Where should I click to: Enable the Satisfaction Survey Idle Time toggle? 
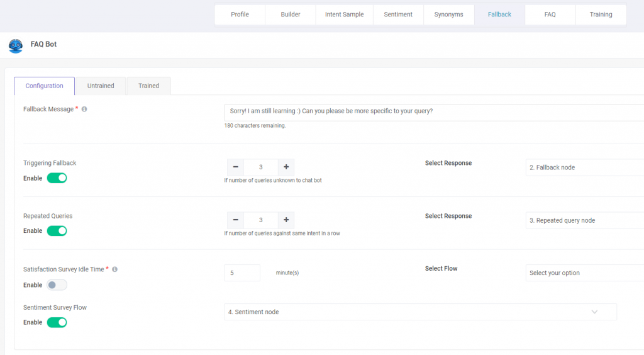(57, 285)
